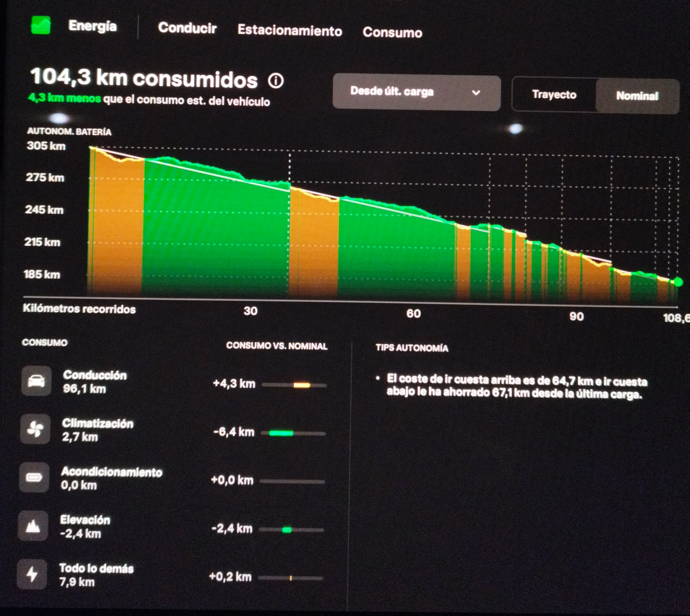Click the Conducción car icon
Image resolution: width=690 pixels, height=616 pixels.
[x=36, y=381]
